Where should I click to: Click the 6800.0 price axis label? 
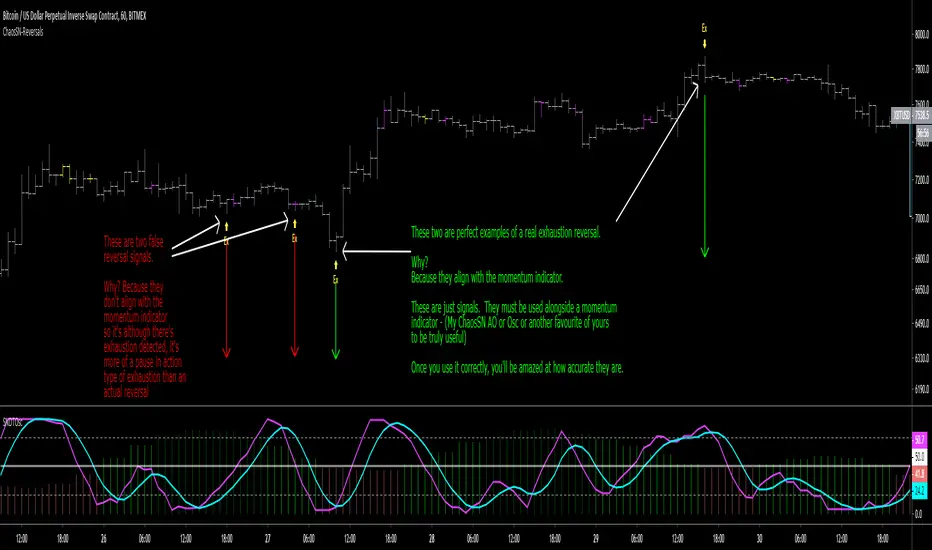click(x=921, y=259)
